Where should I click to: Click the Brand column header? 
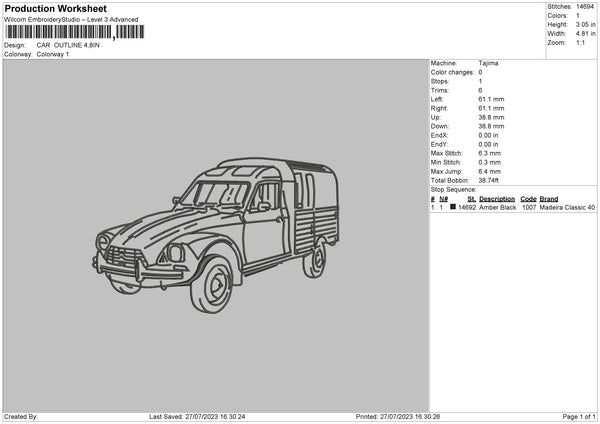[548, 199]
